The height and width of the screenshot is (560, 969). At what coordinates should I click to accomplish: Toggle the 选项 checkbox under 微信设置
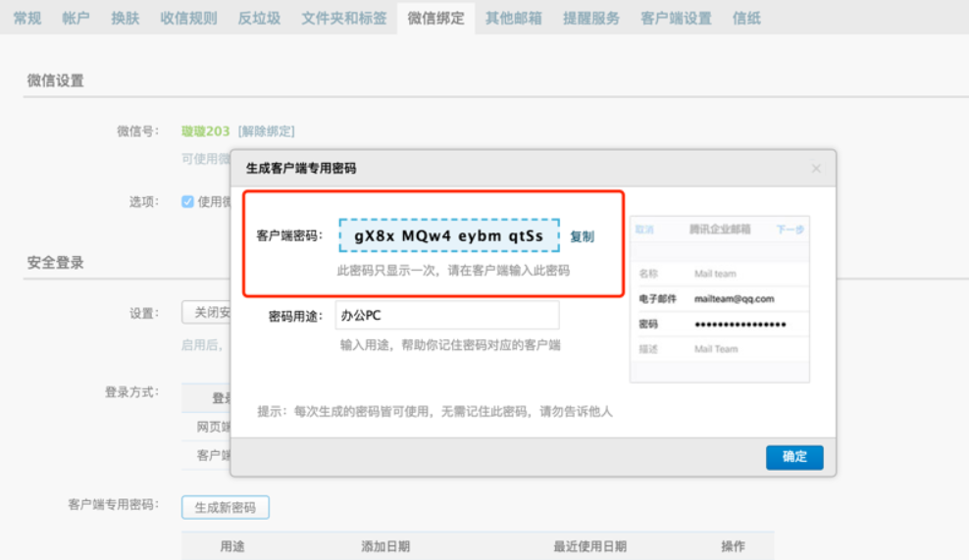pos(187,202)
